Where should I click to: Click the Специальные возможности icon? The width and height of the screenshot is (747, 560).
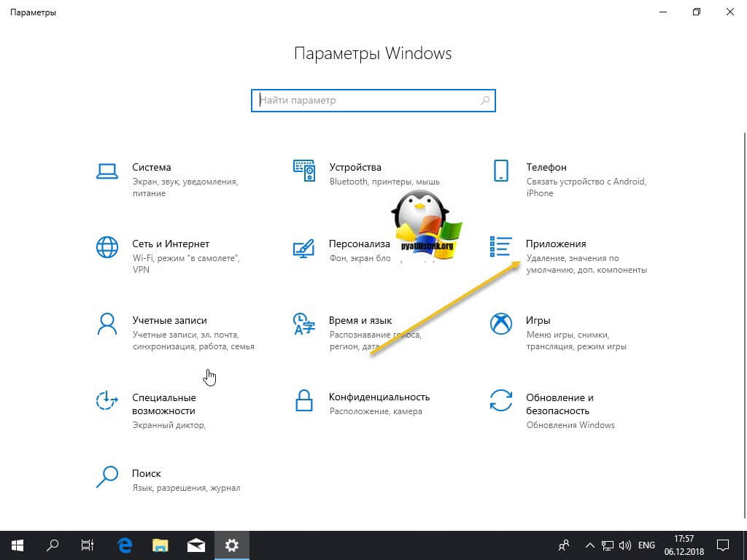(107, 400)
